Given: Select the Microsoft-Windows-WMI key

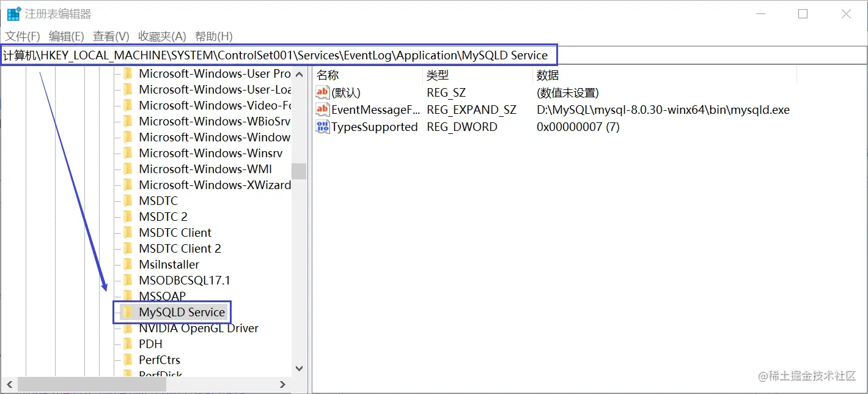Looking at the screenshot, I should (205, 169).
